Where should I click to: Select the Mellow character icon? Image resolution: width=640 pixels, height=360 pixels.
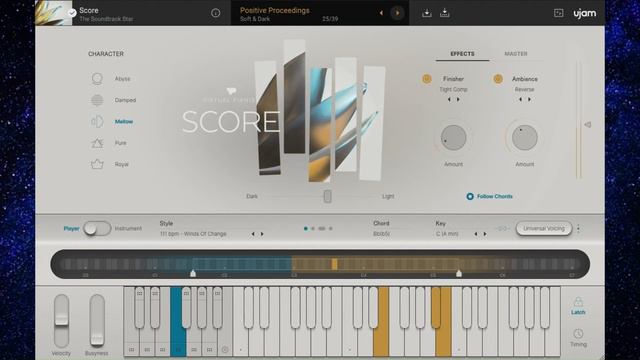(97, 121)
